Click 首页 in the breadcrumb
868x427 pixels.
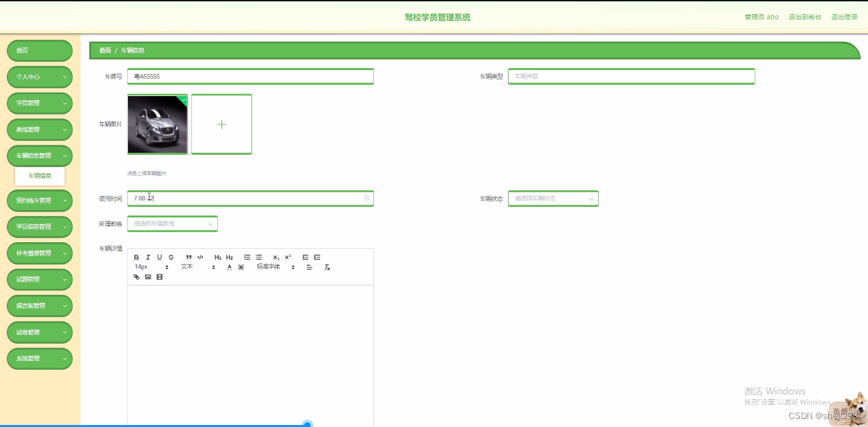click(105, 50)
